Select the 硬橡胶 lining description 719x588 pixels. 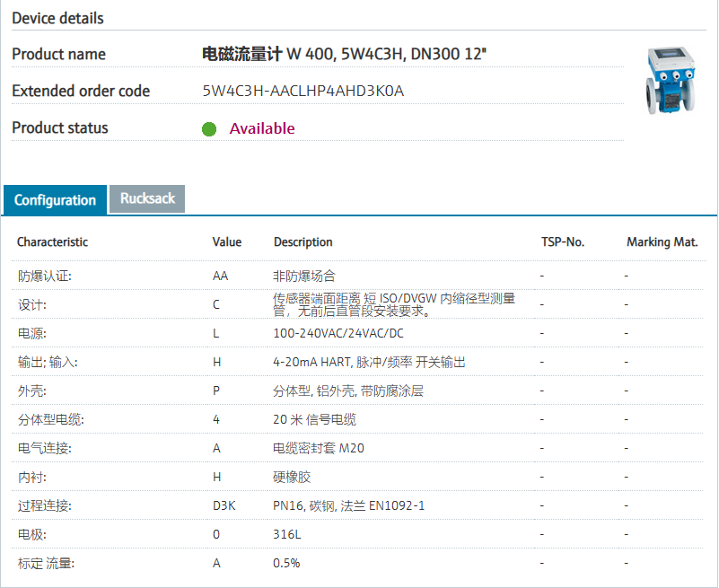(x=292, y=477)
